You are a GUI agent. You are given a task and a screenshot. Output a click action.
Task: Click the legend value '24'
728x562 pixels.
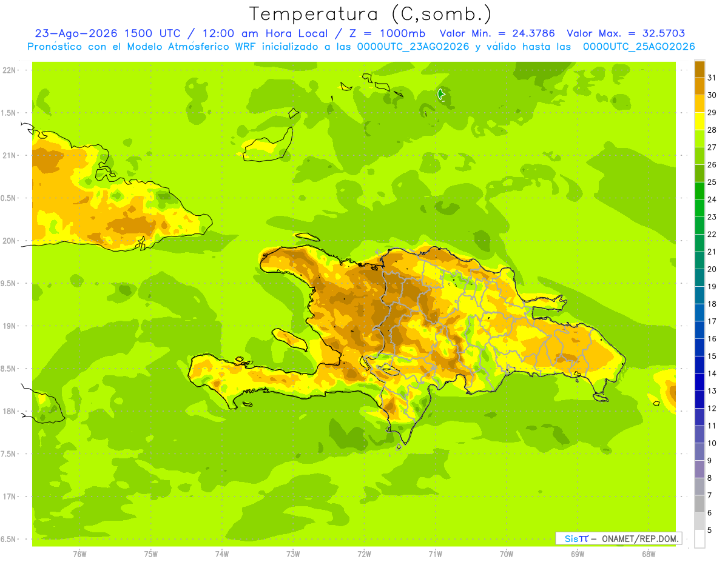712,199
